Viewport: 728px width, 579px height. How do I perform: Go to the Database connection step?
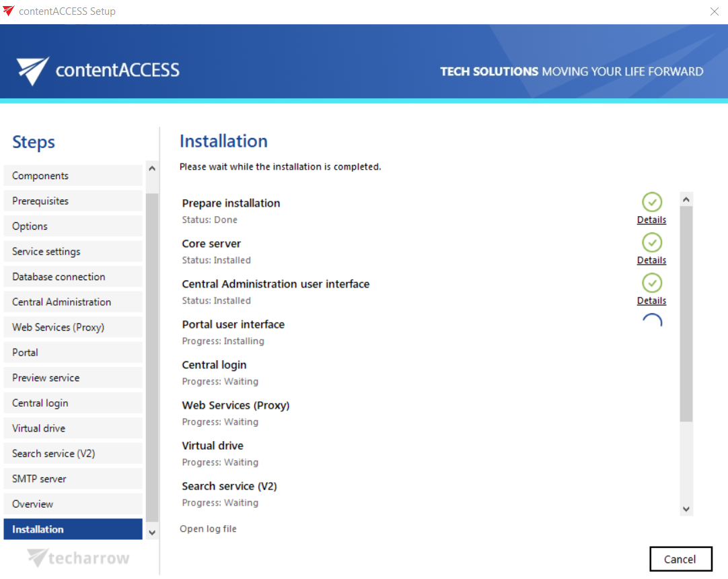click(x=73, y=277)
